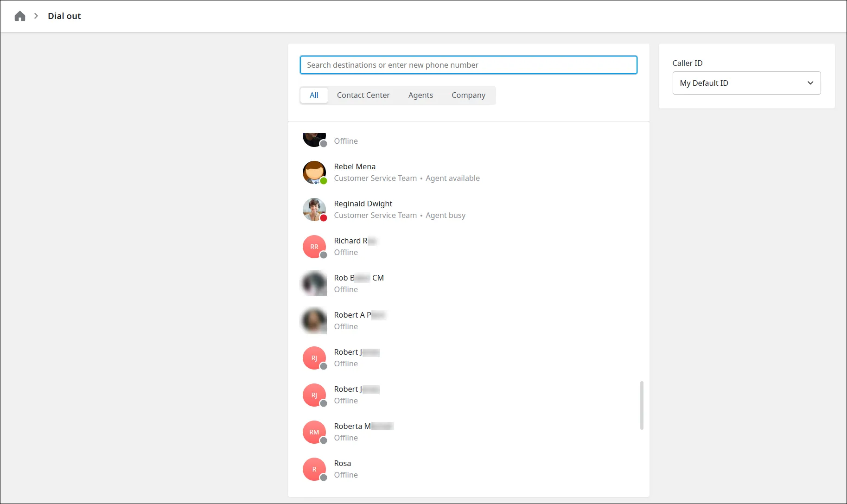
Task: Click the breadcrumb chevron separator
Action: [x=36, y=16]
